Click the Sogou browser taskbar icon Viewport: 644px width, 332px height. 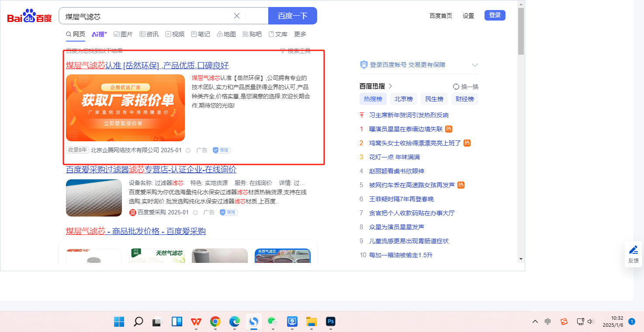pos(253,322)
